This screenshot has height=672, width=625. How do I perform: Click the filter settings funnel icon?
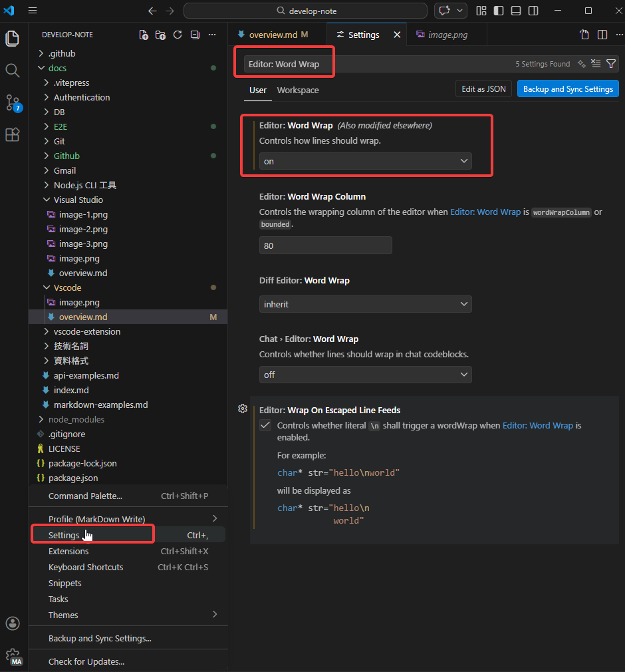pyautogui.click(x=611, y=64)
